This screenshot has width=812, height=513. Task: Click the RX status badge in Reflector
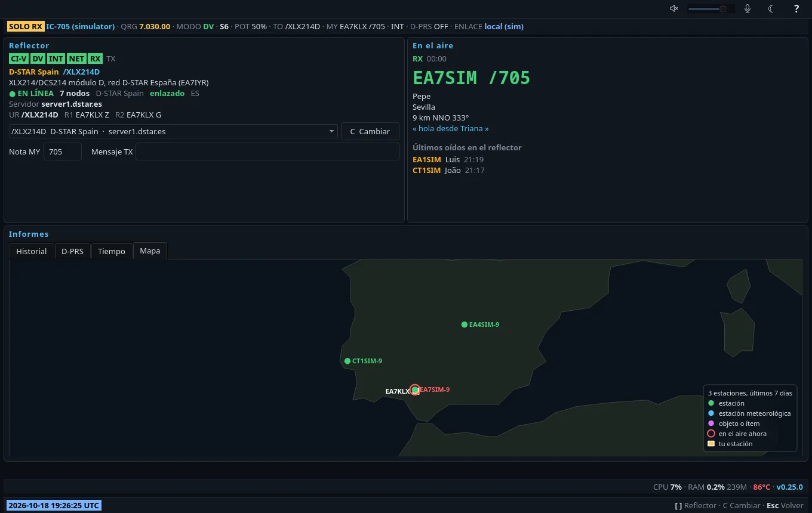click(x=96, y=58)
